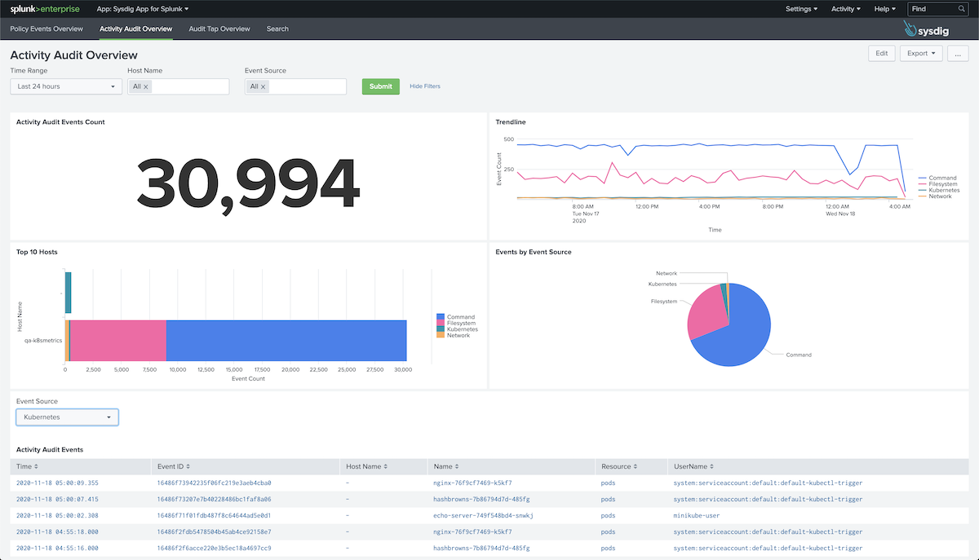Switch to Policy Events Overview tab
This screenshot has height=560, width=979.
tap(47, 29)
